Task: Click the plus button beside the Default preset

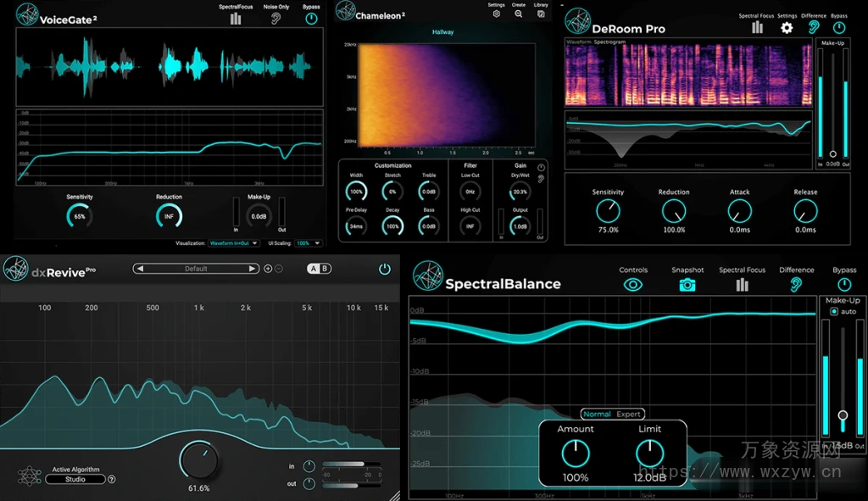Action: pyautogui.click(x=268, y=269)
